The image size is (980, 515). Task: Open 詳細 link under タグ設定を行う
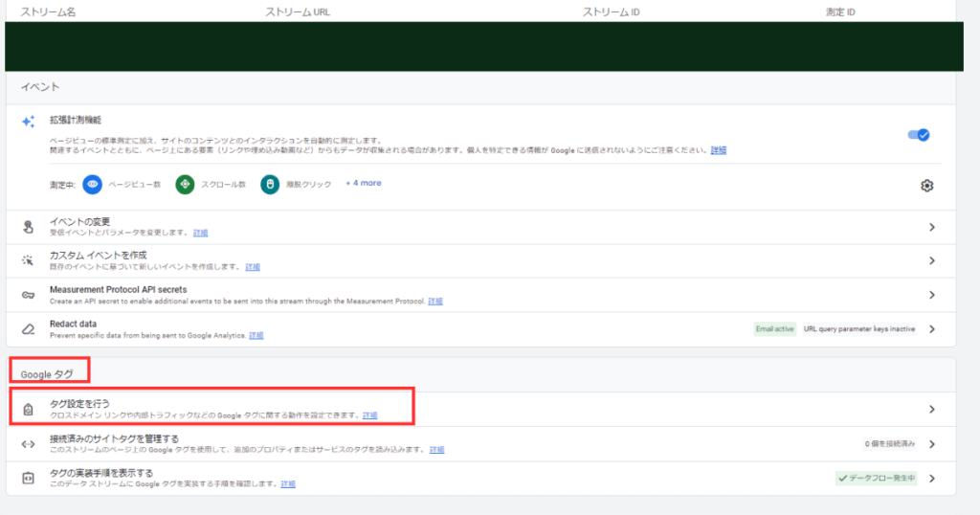point(370,415)
